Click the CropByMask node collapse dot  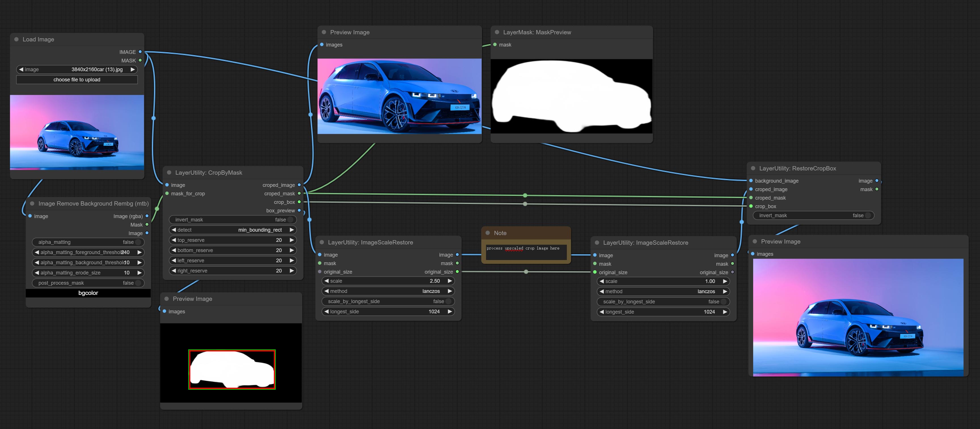coord(169,173)
